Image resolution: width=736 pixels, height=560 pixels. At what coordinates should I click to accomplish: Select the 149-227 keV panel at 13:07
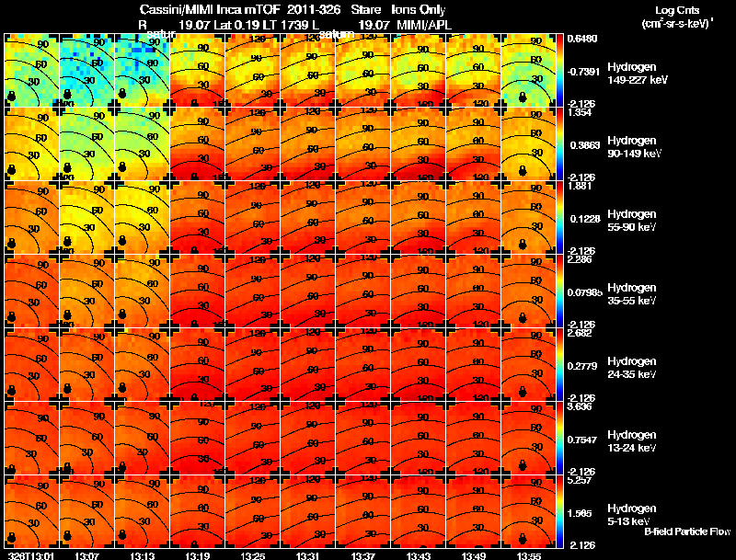coord(86,71)
